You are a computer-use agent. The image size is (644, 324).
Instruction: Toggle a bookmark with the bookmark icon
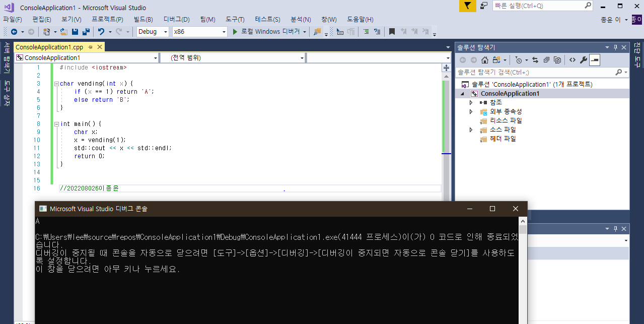392,32
